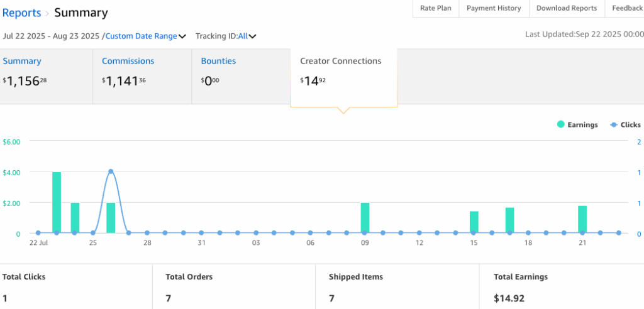Image resolution: width=644 pixels, height=309 pixels.
Task: Toggle the Earnings legend green dot
Action: [561, 125]
